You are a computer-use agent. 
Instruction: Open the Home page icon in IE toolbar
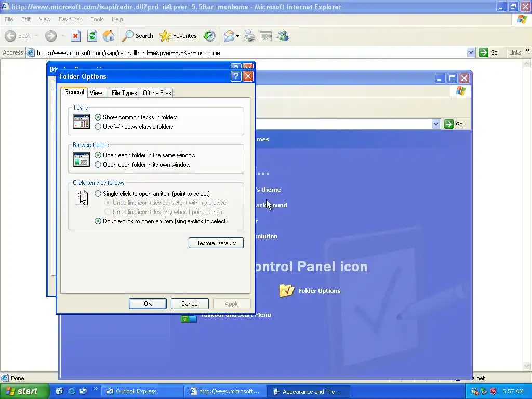109,36
